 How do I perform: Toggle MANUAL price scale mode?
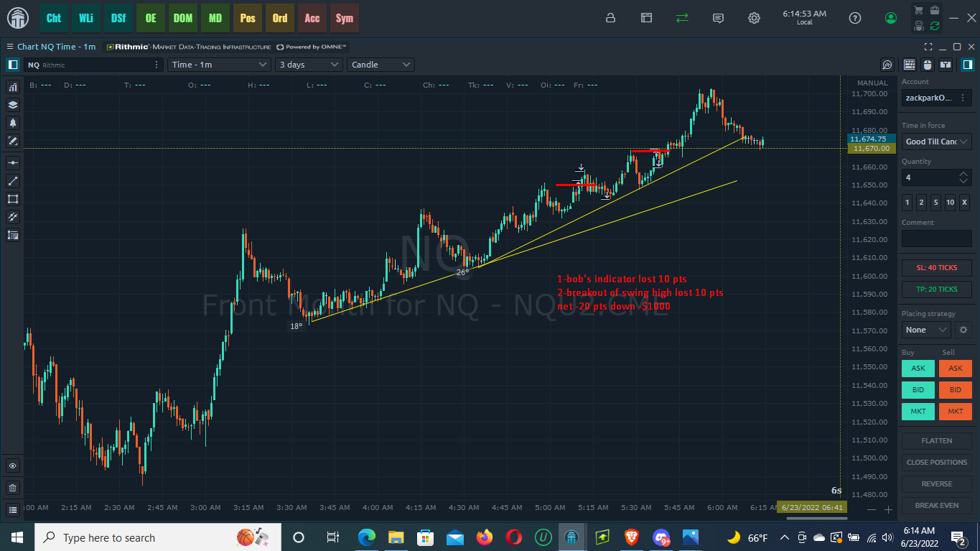(x=872, y=83)
